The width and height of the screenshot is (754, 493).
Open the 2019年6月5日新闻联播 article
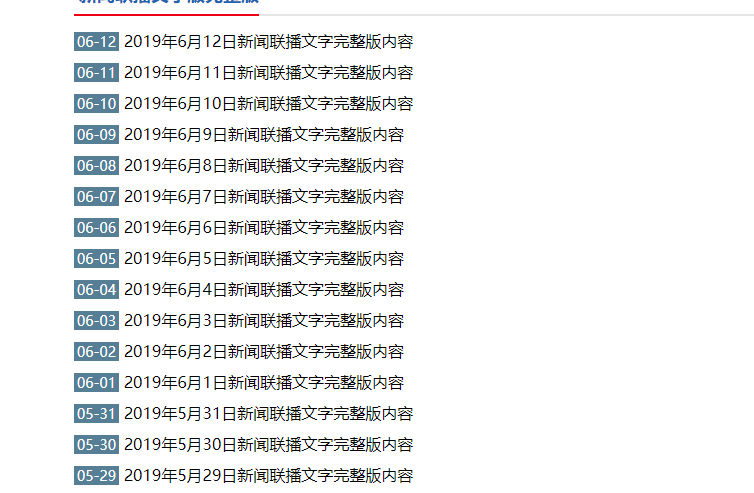coord(264,259)
